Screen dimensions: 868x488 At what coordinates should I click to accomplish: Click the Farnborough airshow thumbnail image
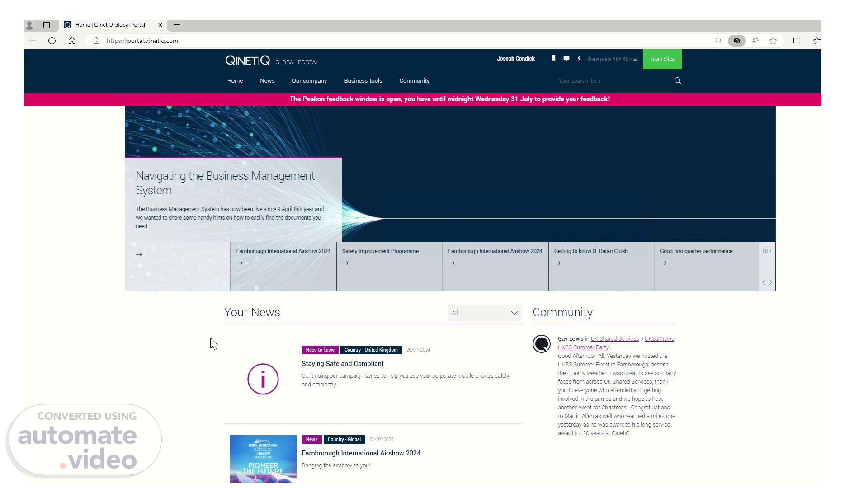263,459
